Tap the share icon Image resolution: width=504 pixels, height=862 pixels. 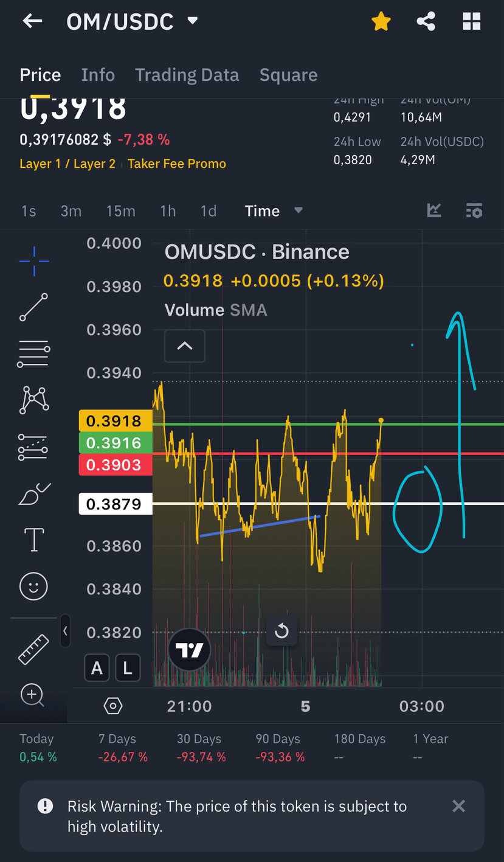tap(426, 22)
